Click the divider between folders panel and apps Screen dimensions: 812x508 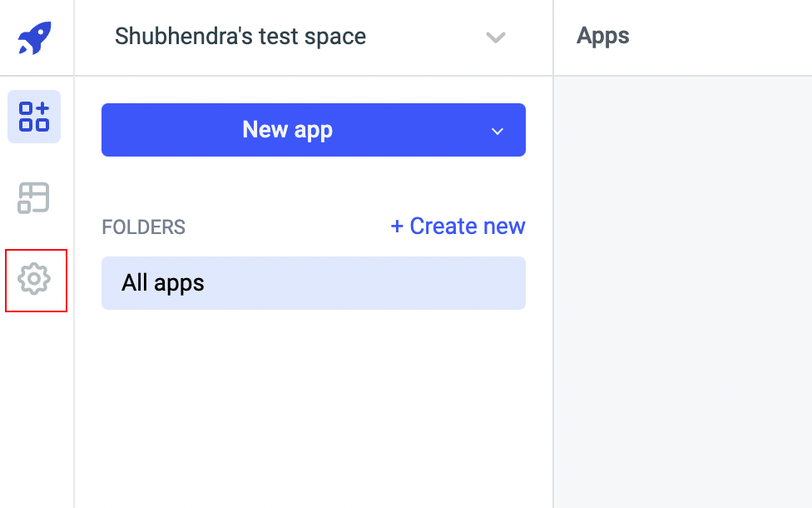point(553,291)
